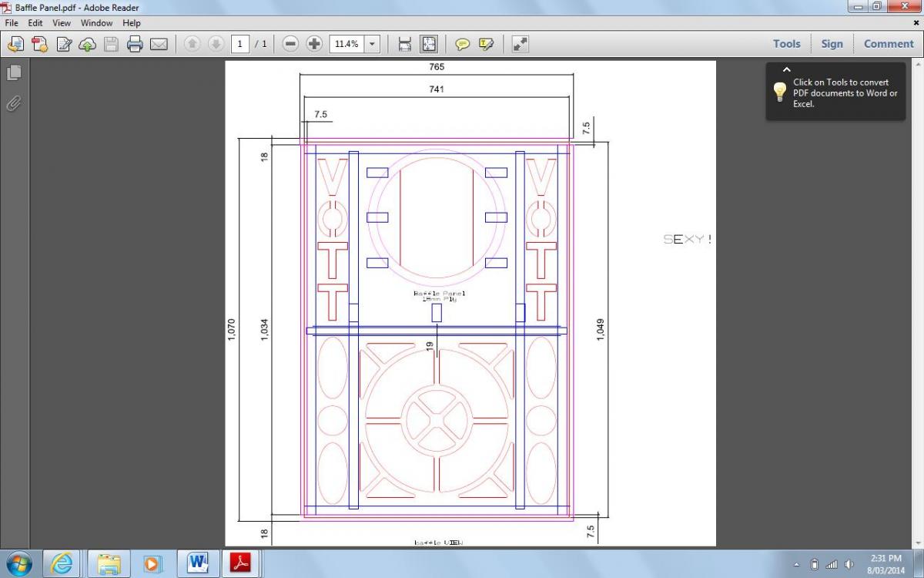This screenshot has width=924, height=578.
Task: Open the View menu
Action: (x=62, y=23)
